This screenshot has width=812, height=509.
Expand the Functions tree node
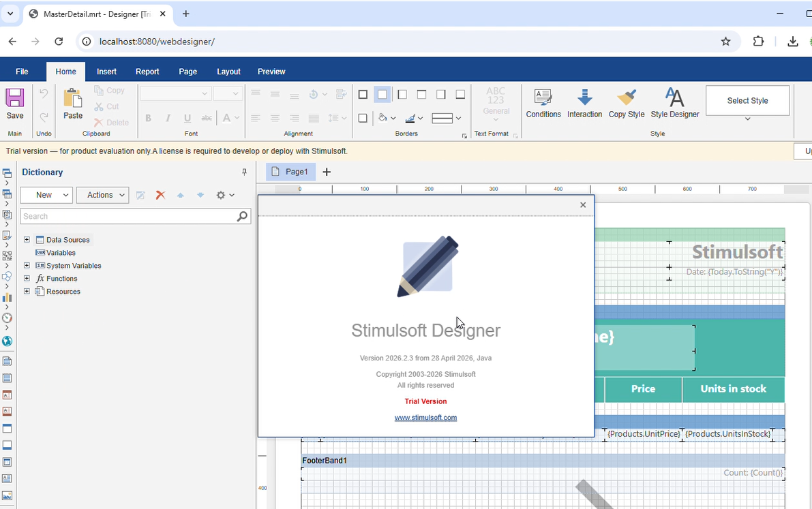[27, 278]
